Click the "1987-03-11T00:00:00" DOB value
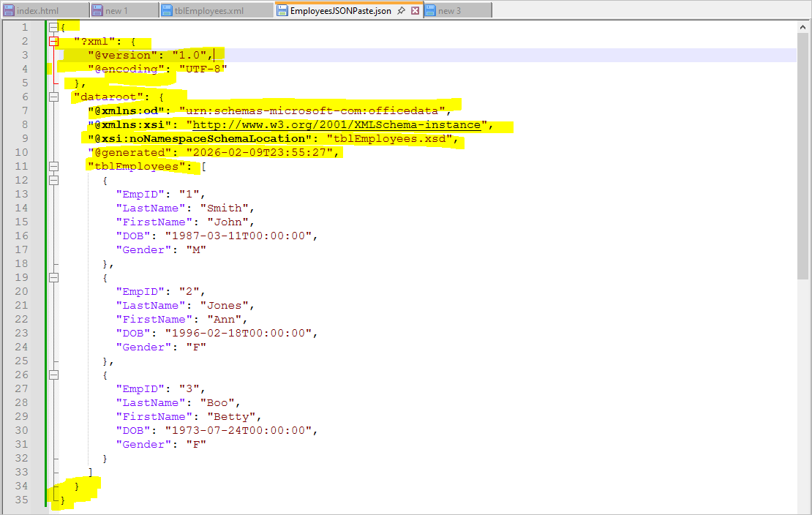 click(238, 236)
